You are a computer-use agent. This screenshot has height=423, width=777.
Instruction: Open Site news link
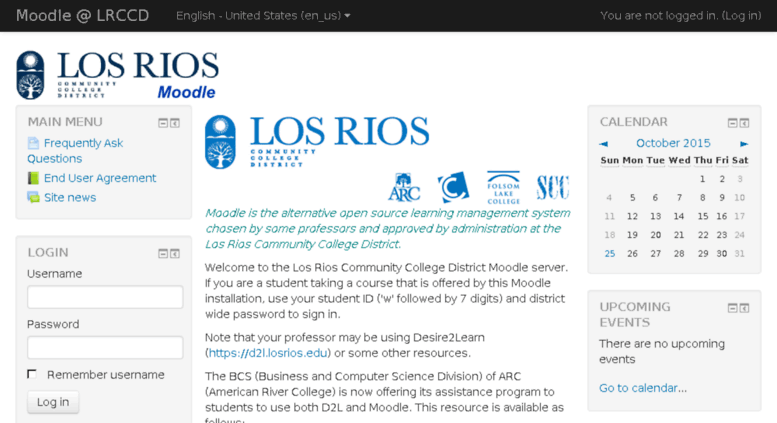(x=70, y=197)
